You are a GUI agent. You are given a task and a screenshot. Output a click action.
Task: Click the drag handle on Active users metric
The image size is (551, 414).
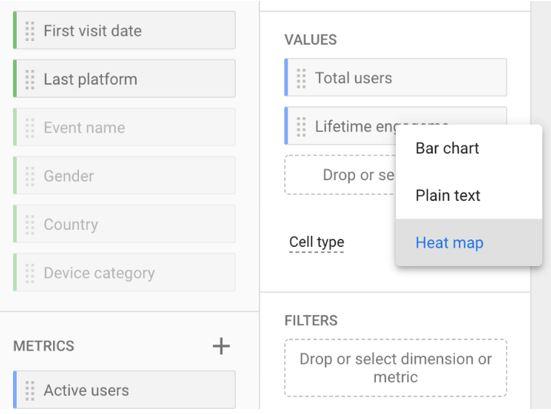pos(30,390)
